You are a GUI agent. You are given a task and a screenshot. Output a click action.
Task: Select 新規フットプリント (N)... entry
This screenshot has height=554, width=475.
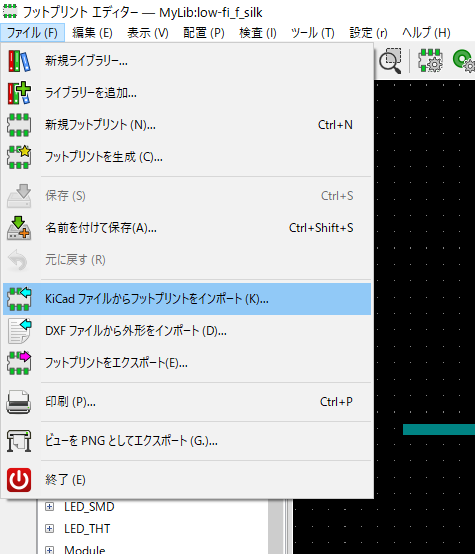(x=187, y=125)
